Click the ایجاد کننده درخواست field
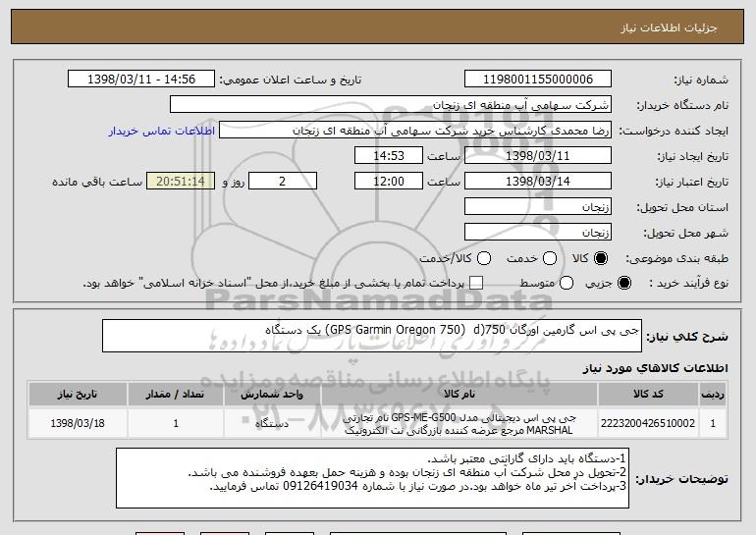Image resolution: width=756 pixels, height=535 pixels. 415,131
